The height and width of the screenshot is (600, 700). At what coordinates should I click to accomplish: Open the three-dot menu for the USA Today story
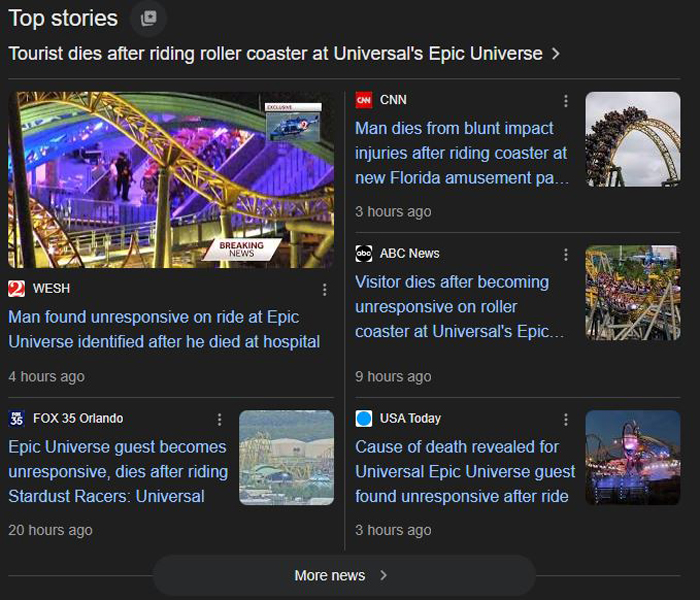click(x=566, y=420)
